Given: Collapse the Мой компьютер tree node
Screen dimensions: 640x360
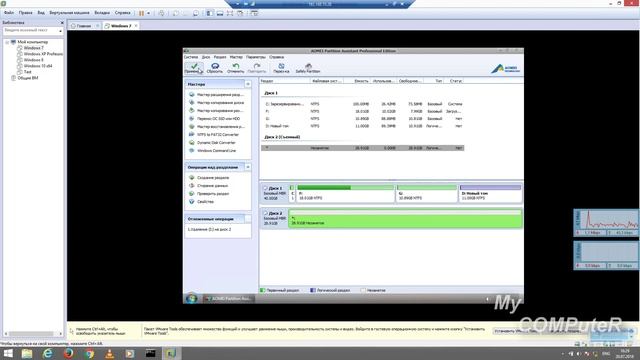Looking at the screenshot, I should coord(7,42).
